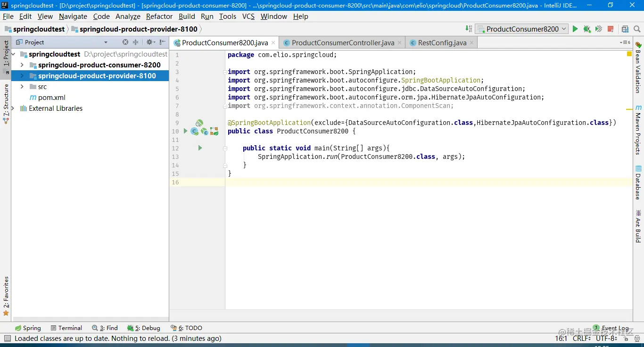Open Project panel settings gear
Screen dimensions: 644x347
click(x=149, y=42)
